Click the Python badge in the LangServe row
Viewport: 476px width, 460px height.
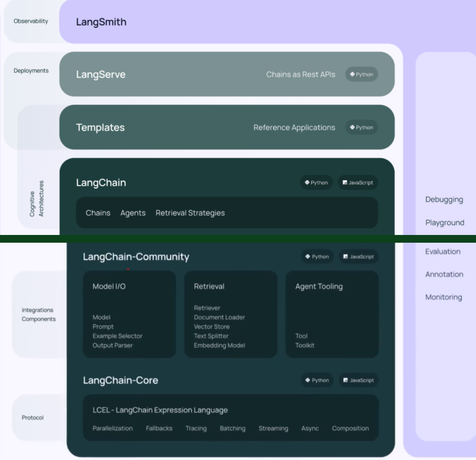[x=362, y=74]
